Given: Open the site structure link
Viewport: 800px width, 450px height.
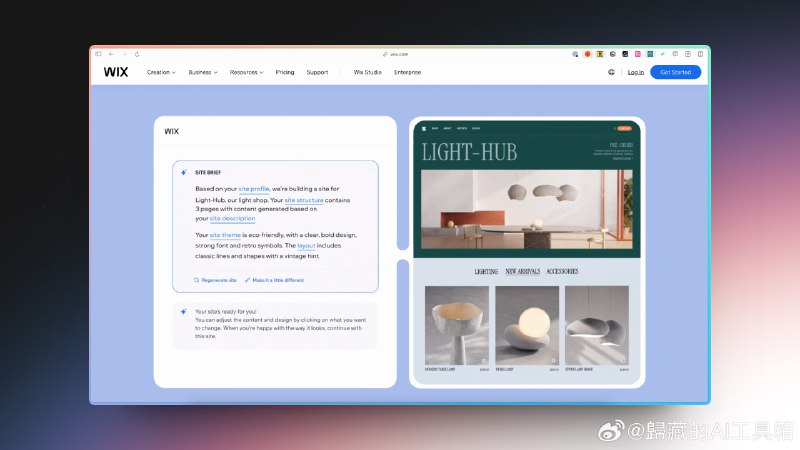Looking at the screenshot, I should click(304, 200).
